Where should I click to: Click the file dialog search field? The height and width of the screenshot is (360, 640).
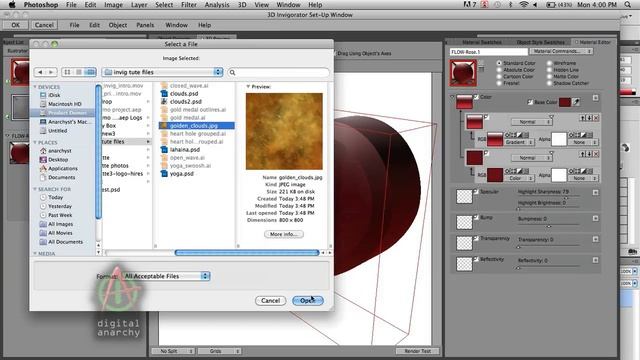pos(278,72)
